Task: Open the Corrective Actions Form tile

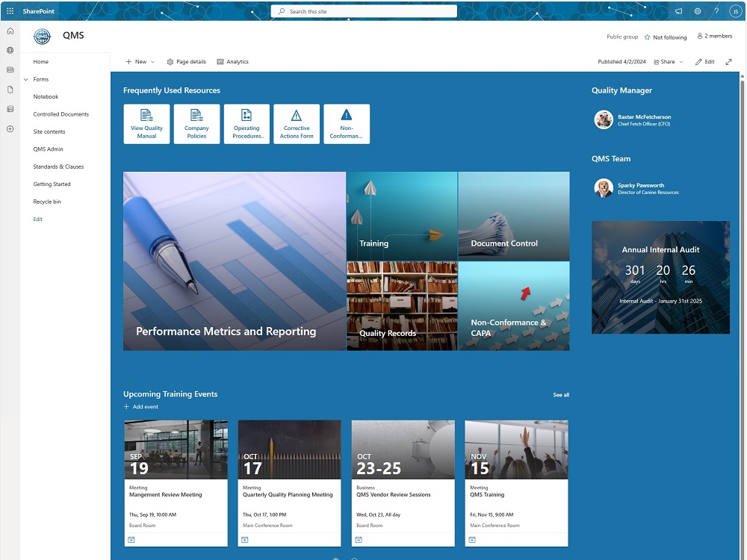Action: point(297,124)
